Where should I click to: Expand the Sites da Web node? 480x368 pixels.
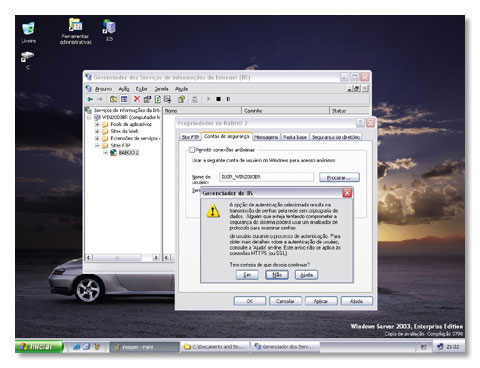(97, 131)
